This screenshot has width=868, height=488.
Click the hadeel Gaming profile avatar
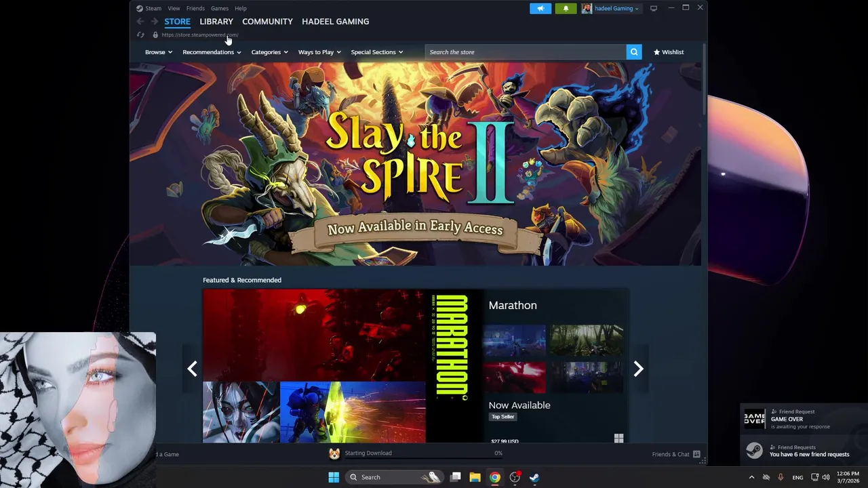587,8
